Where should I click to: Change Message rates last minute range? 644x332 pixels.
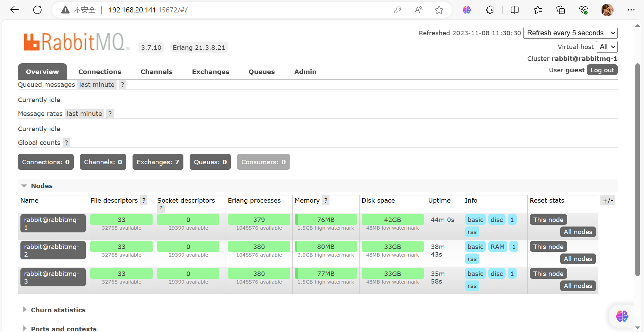tap(84, 114)
